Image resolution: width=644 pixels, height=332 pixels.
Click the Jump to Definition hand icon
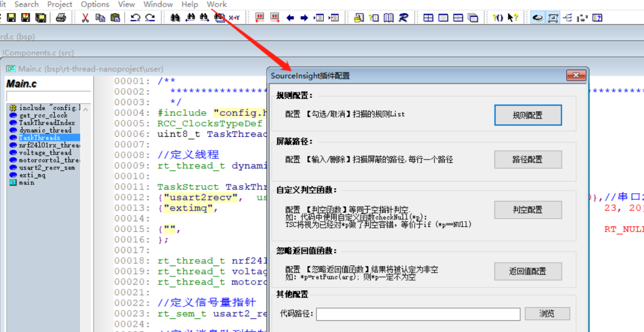tap(359, 17)
